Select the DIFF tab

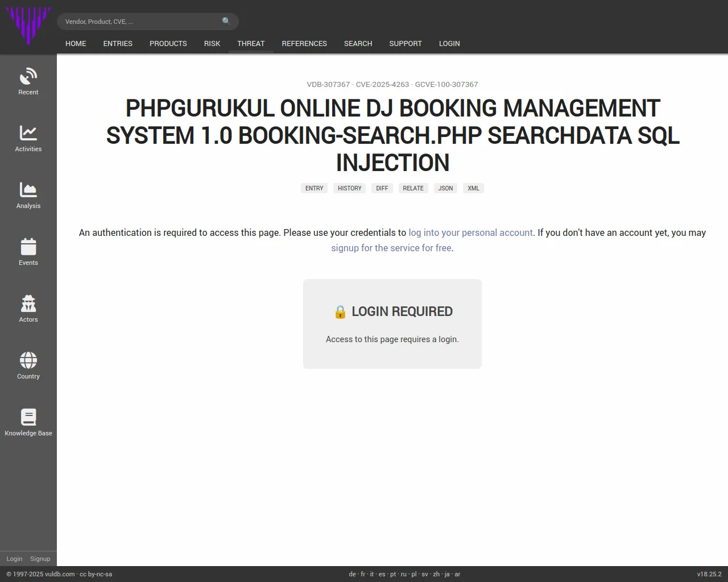click(382, 188)
